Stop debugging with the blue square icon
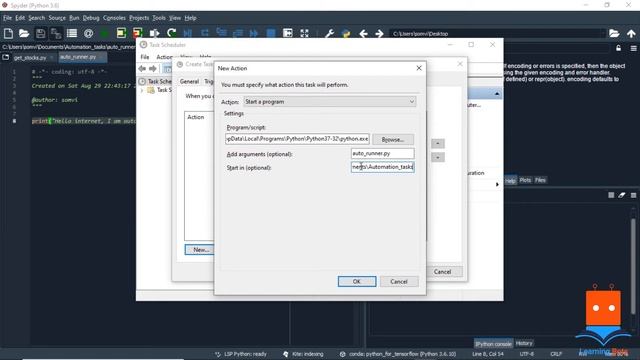Screen dimensions: 640x360 (x=271, y=33)
